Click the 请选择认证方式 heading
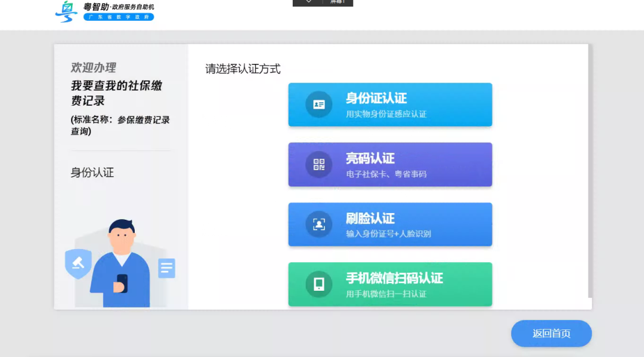644x357 pixels. 242,69
